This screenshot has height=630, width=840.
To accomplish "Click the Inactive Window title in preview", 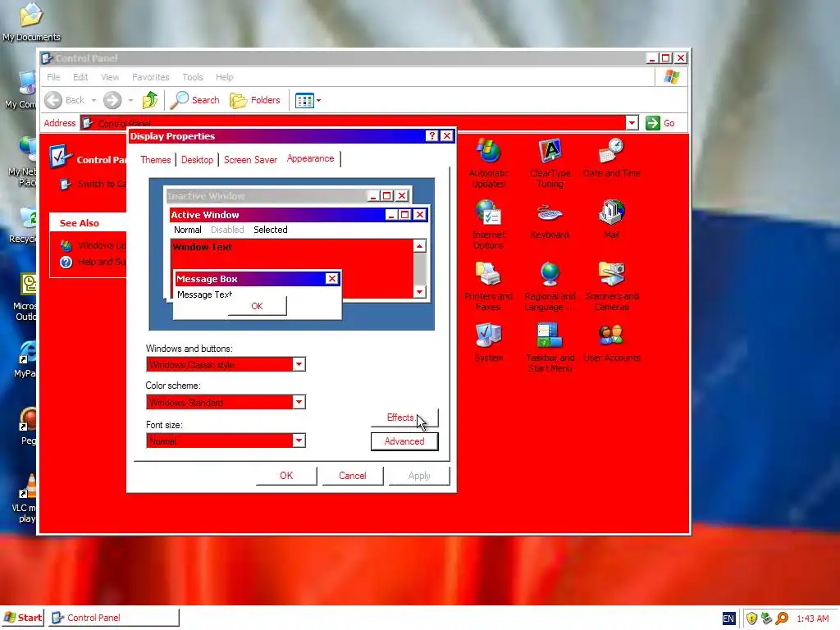I will click(x=206, y=196).
